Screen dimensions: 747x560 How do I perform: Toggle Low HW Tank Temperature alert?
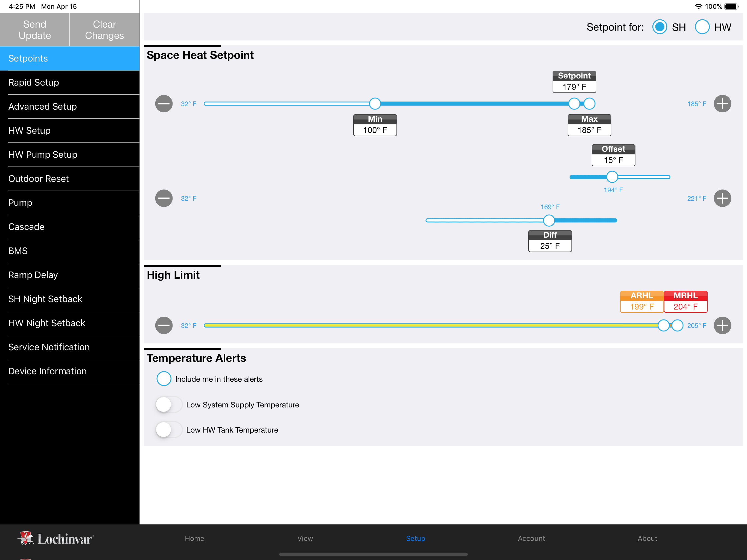[x=169, y=430]
